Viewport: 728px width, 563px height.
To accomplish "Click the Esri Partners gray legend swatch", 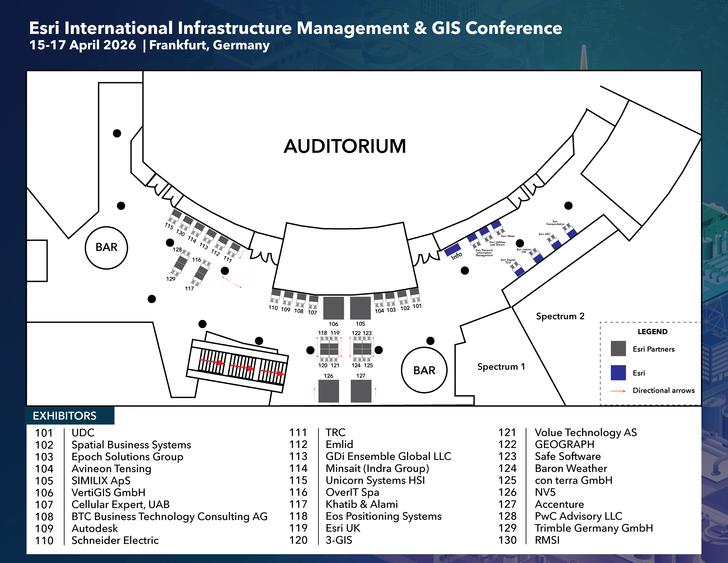I will [618, 349].
